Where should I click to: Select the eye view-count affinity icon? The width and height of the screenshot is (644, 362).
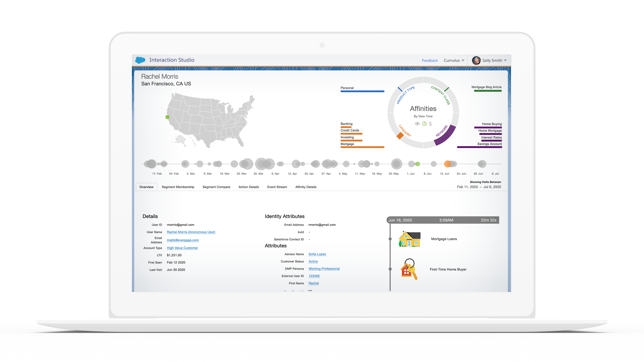[x=417, y=124]
